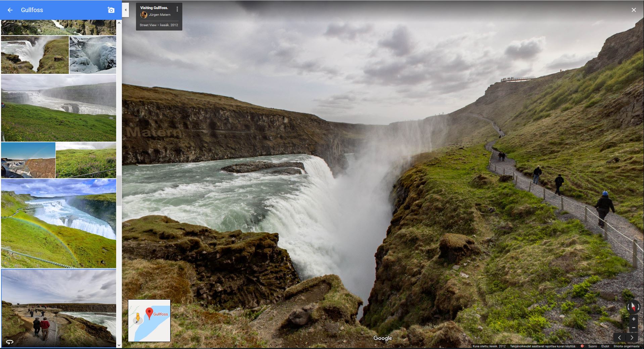This screenshot has width=644, height=349.
Task: Open the Ehdot terms link
Action: coord(605,346)
